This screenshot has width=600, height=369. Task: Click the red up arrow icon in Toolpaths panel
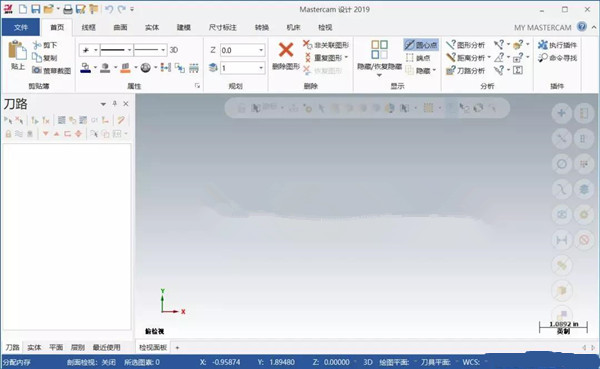56,134
